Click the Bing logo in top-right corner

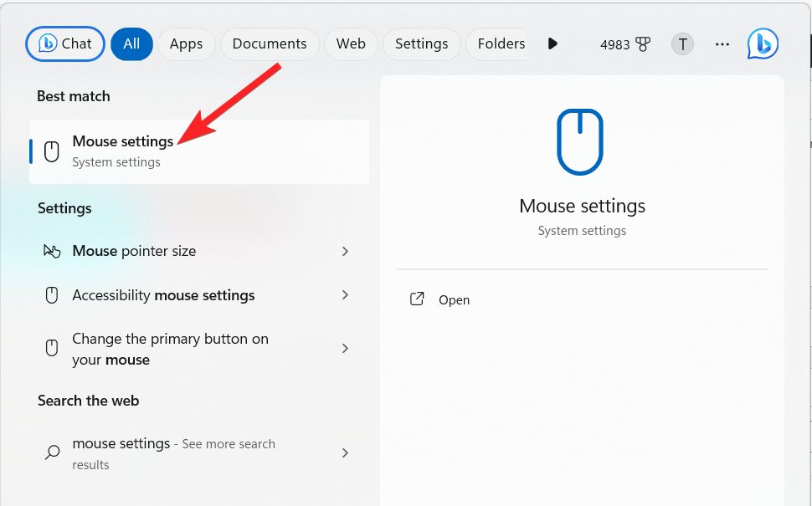762,43
